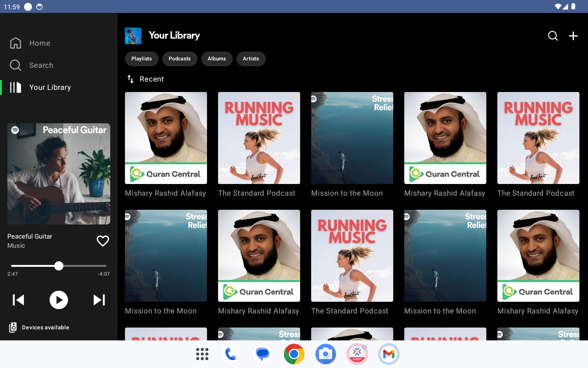Open the Devices available speaker icon
Screen dimensions: 588x368
click(13, 328)
